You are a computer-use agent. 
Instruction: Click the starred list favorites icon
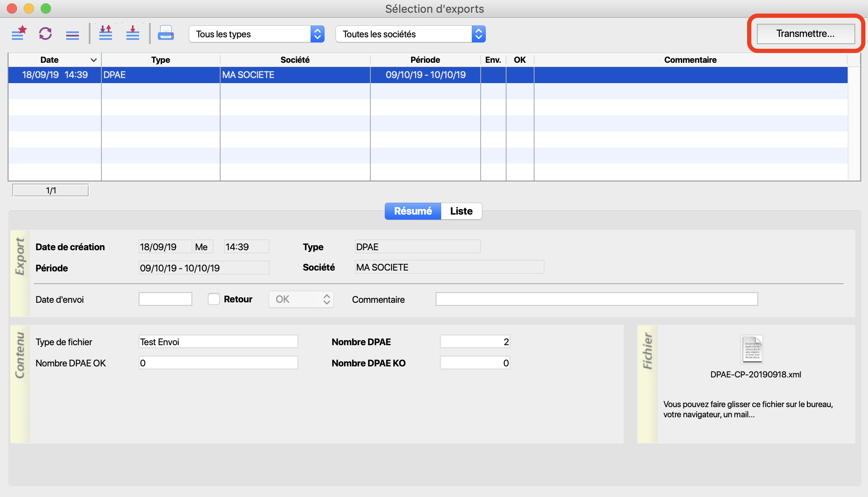click(x=19, y=33)
